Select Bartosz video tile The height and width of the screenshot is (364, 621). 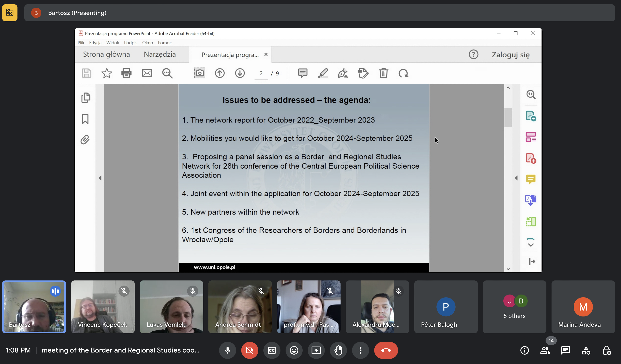coord(34,307)
